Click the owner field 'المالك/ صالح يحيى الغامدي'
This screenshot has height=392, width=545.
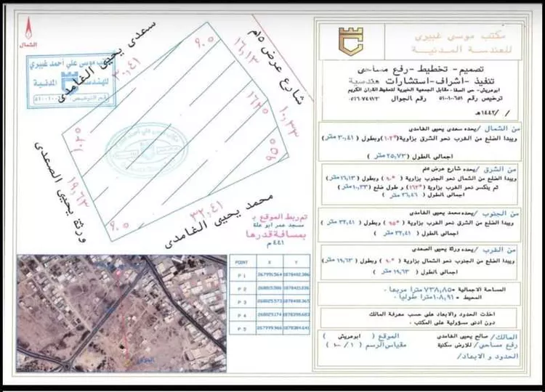click(477, 337)
